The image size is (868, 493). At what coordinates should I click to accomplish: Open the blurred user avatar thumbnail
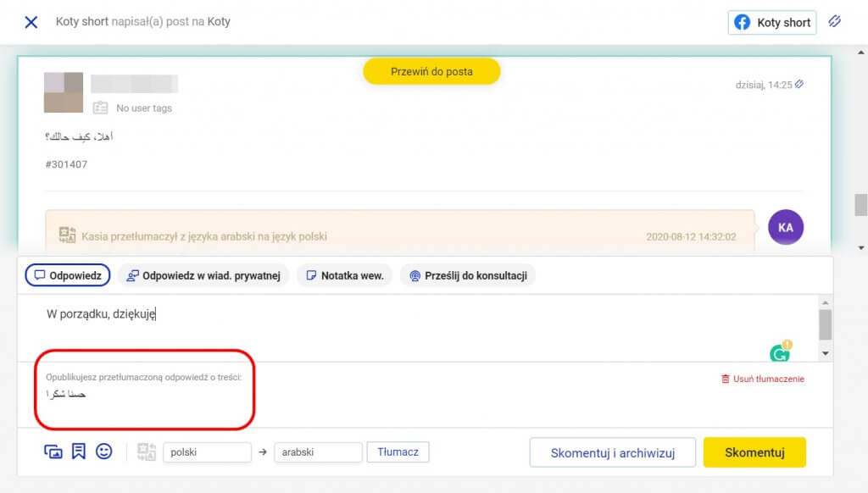pyautogui.click(x=64, y=92)
